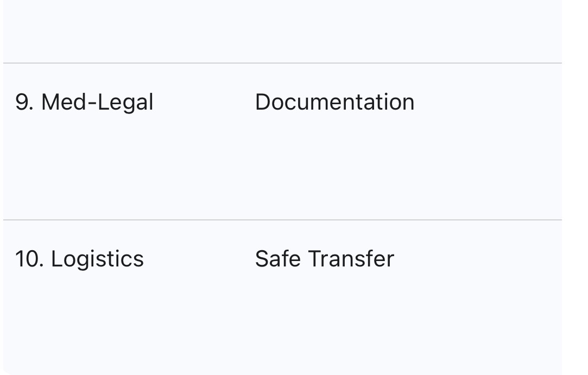The height and width of the screenshot is (375, 588).
Task: Click the divider between Med-Legal and Logistics rows
Action: tap(282, 220)
